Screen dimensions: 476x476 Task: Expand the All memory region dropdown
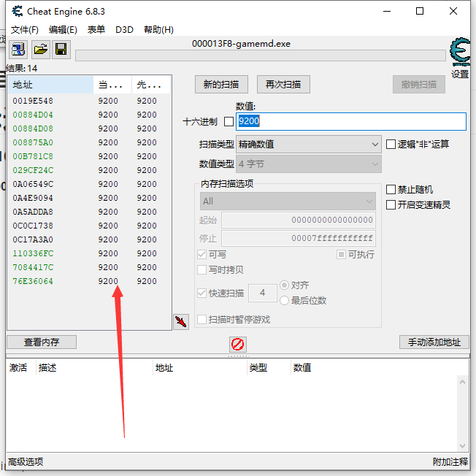(x=288, y=201)
